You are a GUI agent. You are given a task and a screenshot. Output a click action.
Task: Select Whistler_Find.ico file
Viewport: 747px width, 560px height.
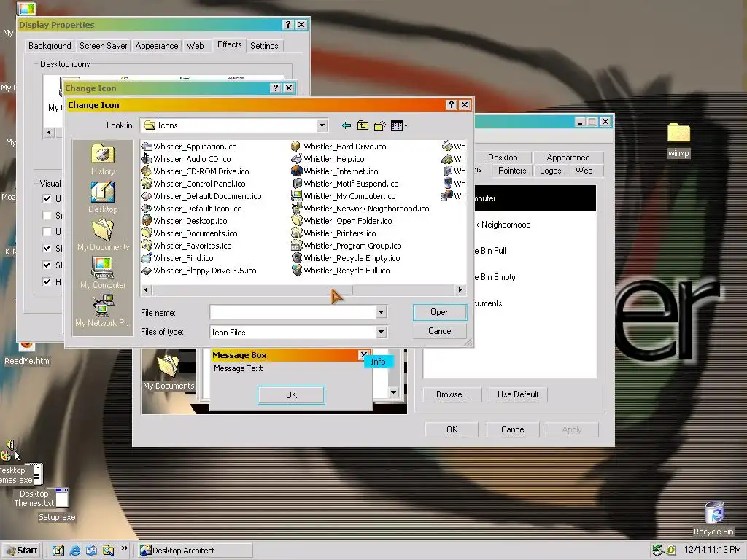178,258
